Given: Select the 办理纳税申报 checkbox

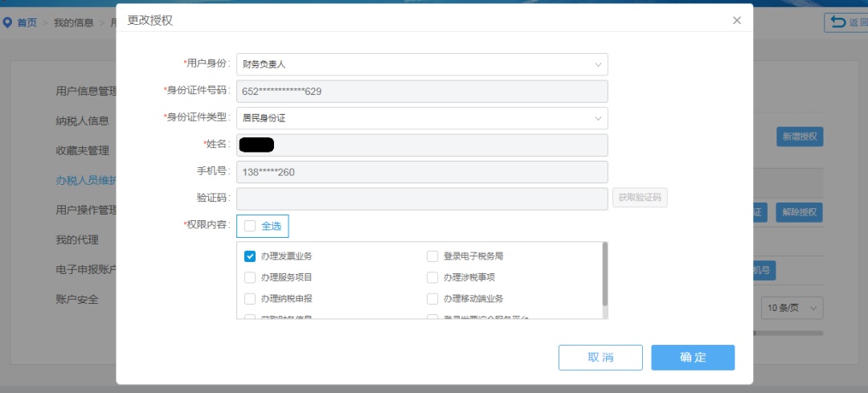Looking at the screenshot, I should click(250, 299).
